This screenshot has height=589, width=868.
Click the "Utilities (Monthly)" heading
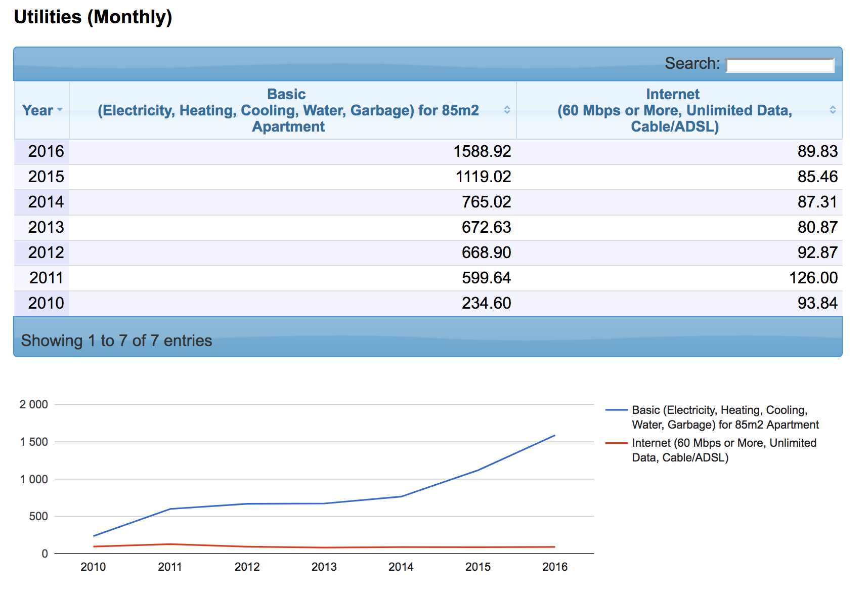93,17
